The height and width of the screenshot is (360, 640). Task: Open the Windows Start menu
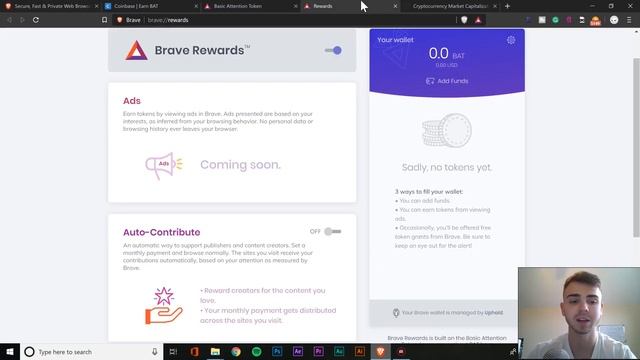[x=10, y=351]
